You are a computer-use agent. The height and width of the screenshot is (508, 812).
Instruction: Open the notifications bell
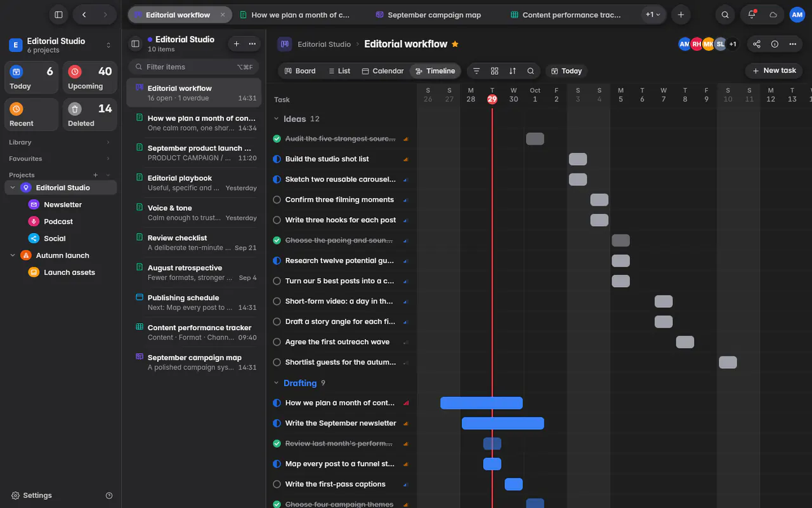(752, 15)
